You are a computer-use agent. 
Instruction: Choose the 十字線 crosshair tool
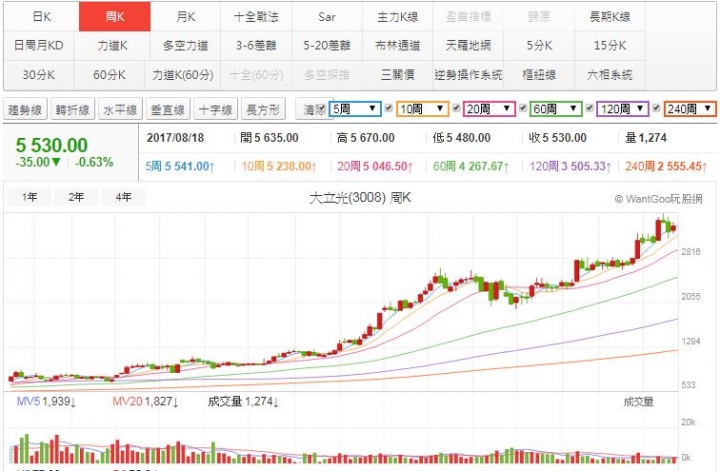coord(215,110)
